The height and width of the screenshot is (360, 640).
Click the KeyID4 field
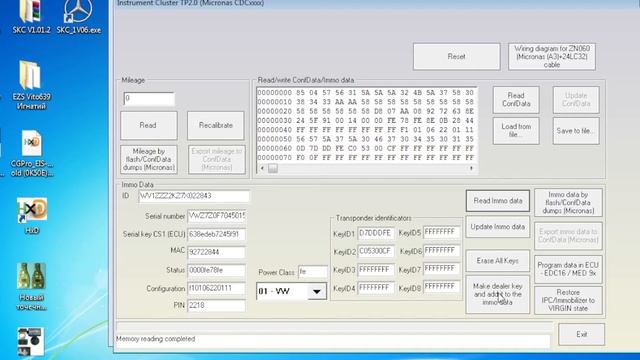(x=376, y=288)
